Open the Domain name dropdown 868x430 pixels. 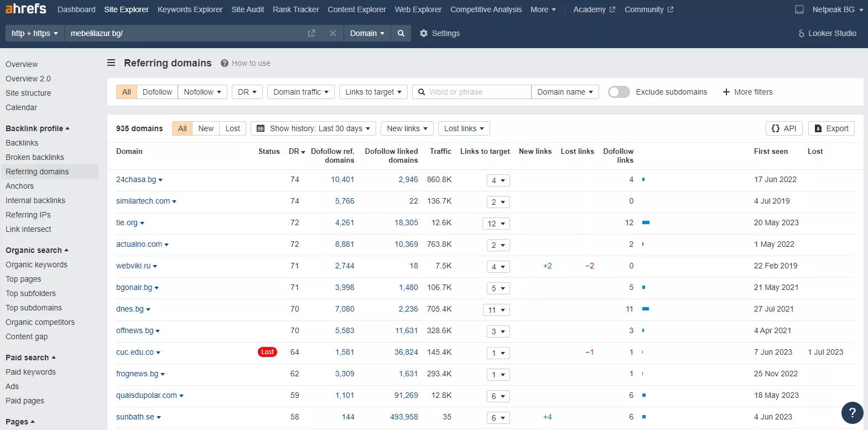point(565,92)
